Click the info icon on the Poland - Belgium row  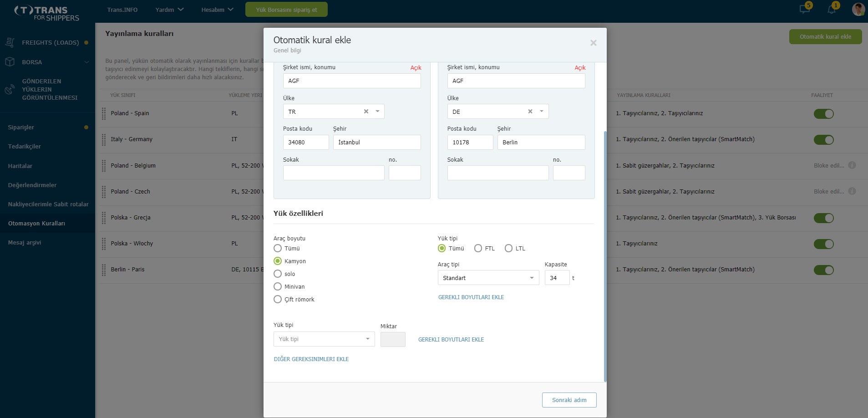coord(852,165)
